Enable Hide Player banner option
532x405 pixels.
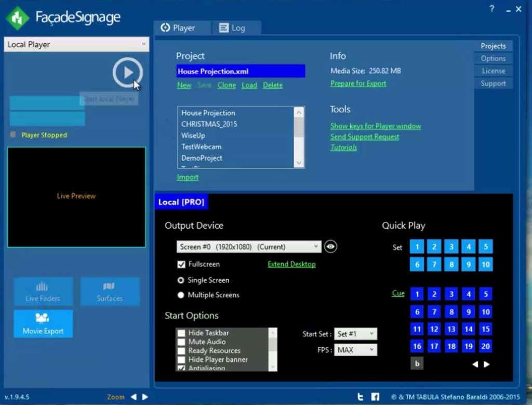[x=181, y=359]
